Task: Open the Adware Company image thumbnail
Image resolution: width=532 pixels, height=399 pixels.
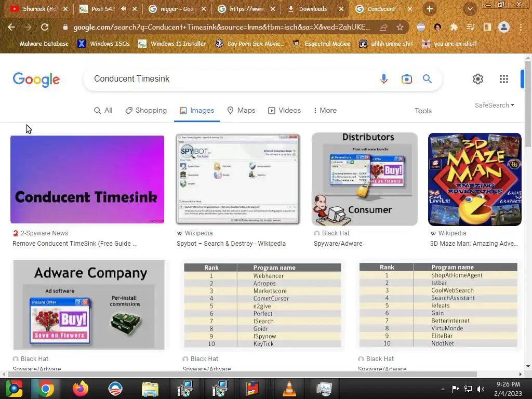Action: point(89,304)
